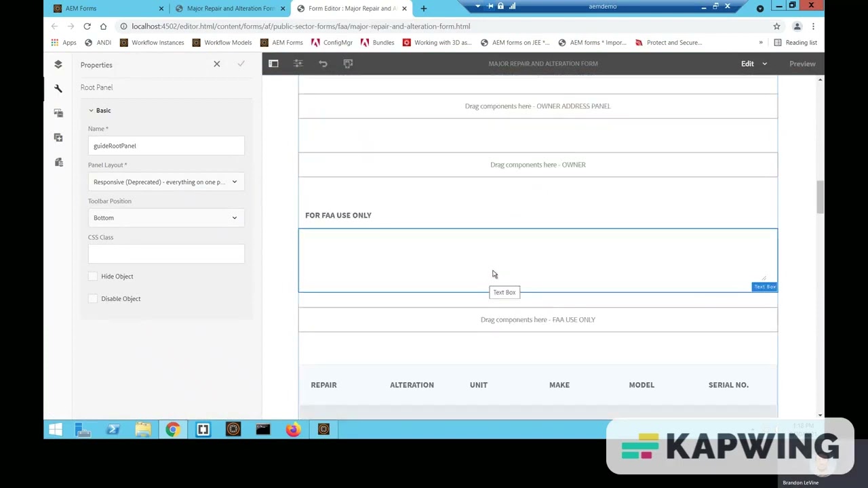This screenshot has width=868, height=488.
Task: Check the Disable Object checkbox
Action: click(x=93, y=299)
